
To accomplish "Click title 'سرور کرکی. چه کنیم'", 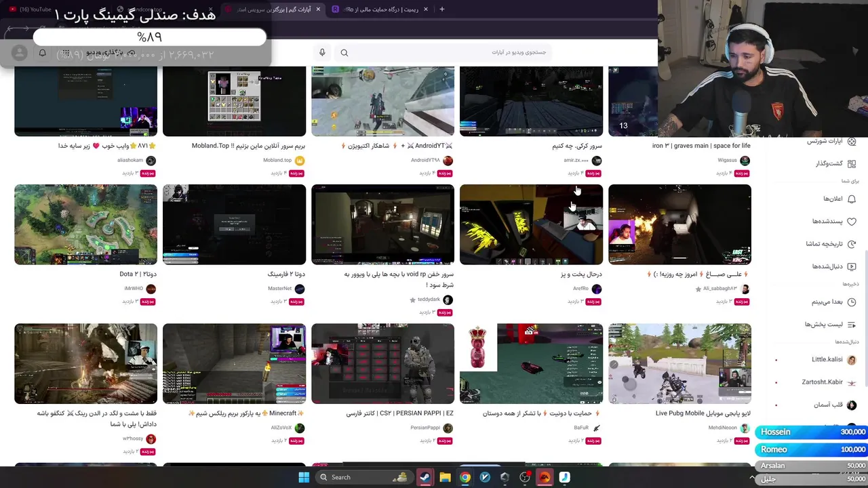I will tap(577, 146).
